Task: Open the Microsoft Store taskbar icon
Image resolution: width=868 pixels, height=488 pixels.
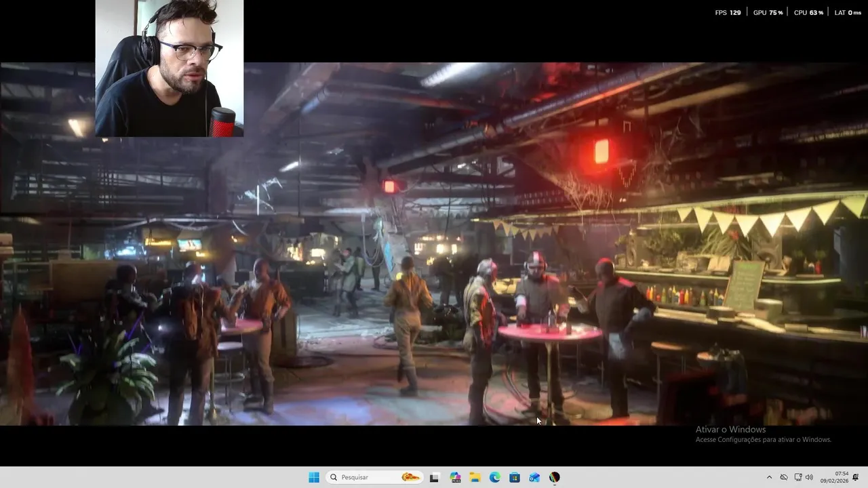Action: pyautogui.click(x=515, y=477)
